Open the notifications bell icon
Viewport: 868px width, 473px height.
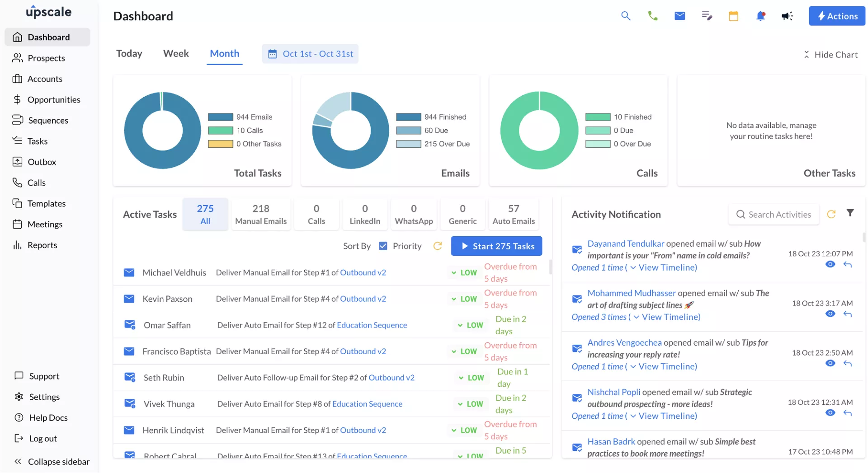click(760, 16)
